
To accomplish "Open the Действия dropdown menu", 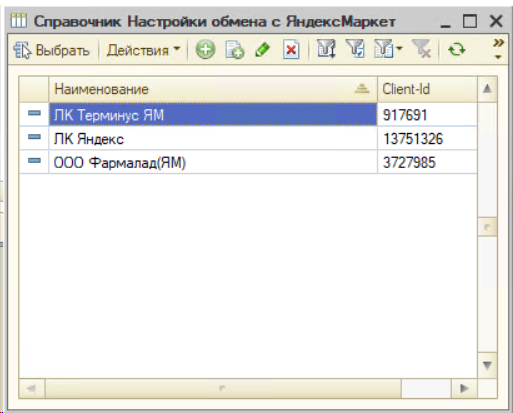I will coord(143,50).
